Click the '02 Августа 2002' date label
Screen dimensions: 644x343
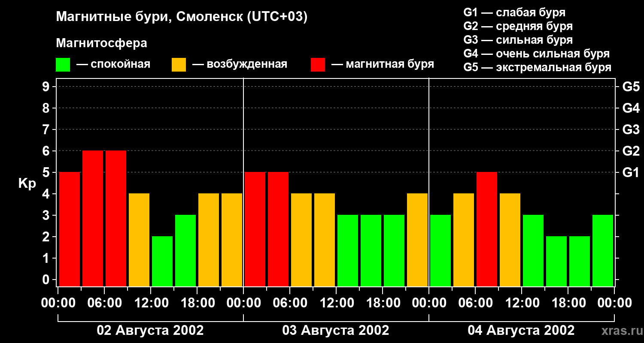pyautogui.click(x=150, y=331)
